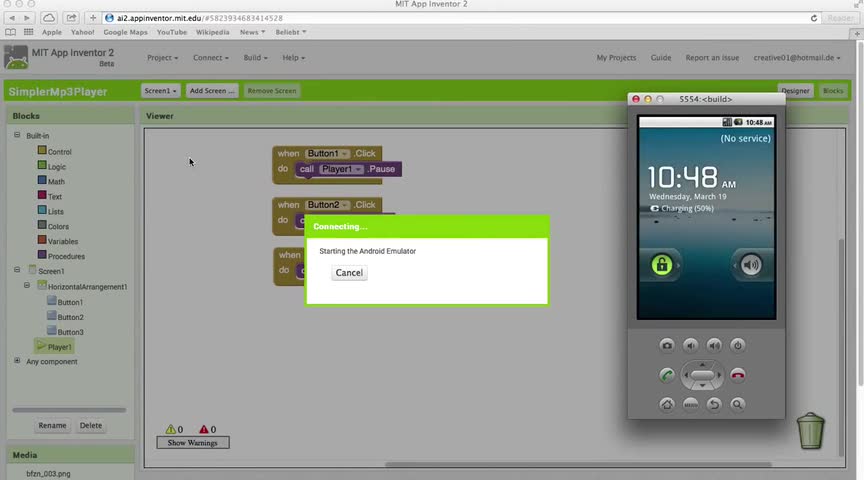This screenshot has height=480, width=864.
Task: Cancel the Connecting dialog
Action: point(349,273)
